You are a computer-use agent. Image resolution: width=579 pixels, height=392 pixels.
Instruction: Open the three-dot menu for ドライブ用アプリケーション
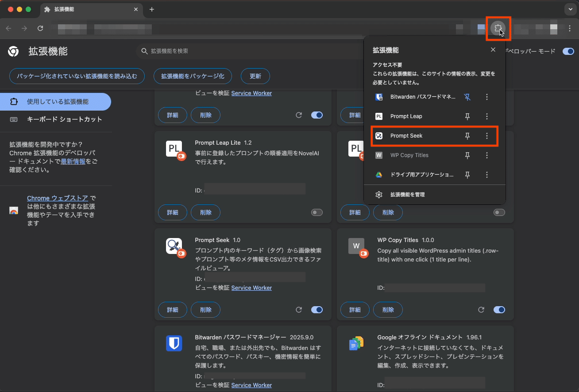point(487,175)
